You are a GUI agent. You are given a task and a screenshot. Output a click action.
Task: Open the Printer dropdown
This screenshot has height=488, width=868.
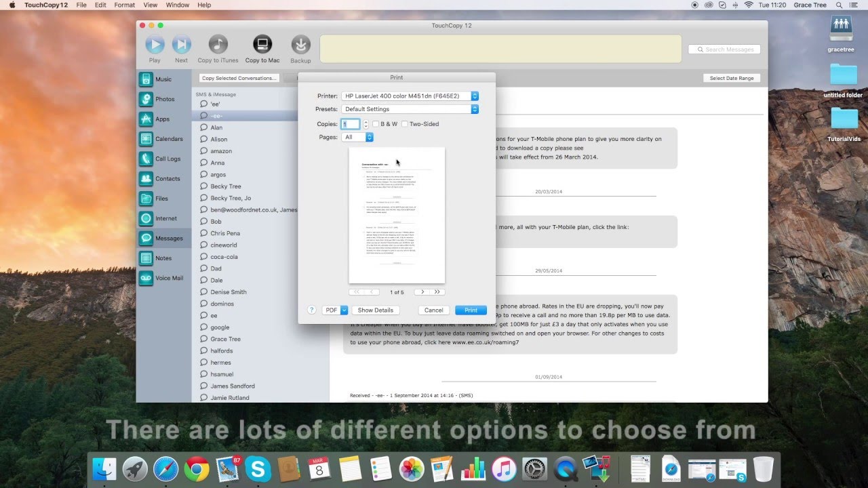click(410, 96)
